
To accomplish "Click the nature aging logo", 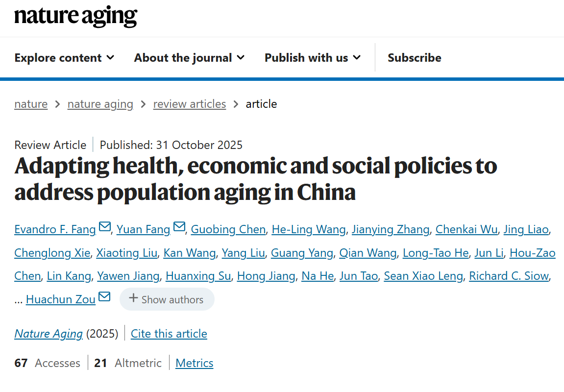I will [x=76, y=17].
